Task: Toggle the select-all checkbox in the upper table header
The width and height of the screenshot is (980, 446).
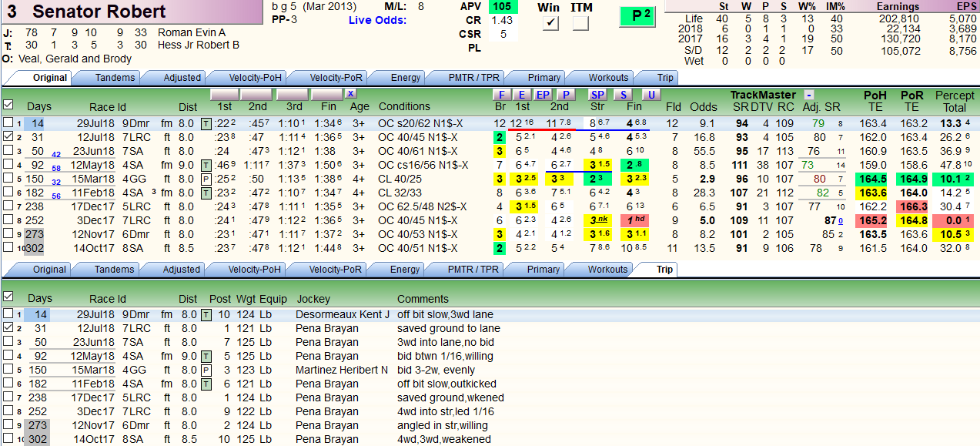Action: [8, 104]
